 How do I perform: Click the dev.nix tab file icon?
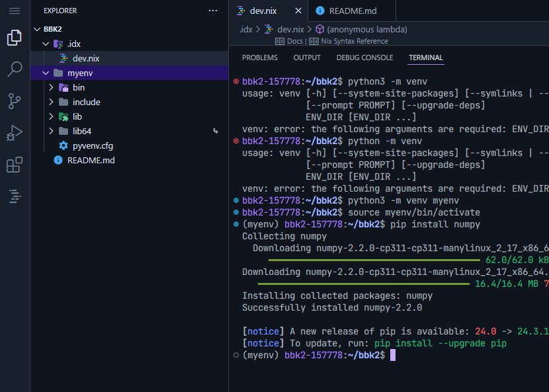[x=241, y=11]
